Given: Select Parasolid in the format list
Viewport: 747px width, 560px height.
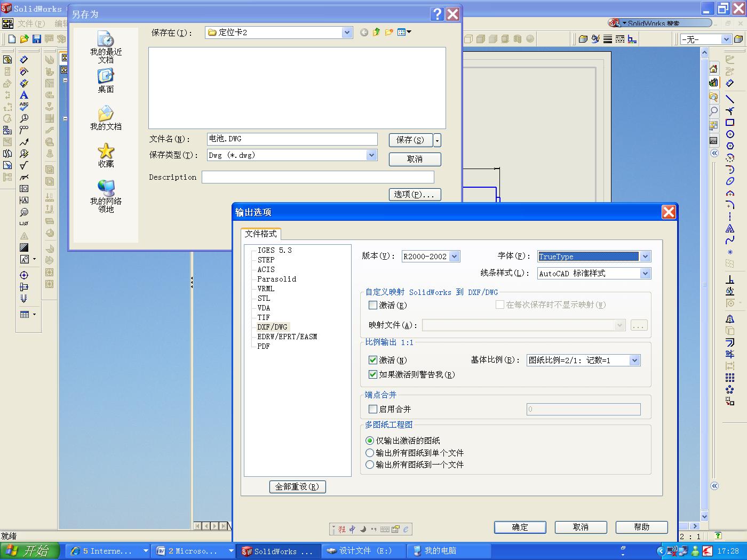Looking at the screenshot, I should tap(276, 279).
